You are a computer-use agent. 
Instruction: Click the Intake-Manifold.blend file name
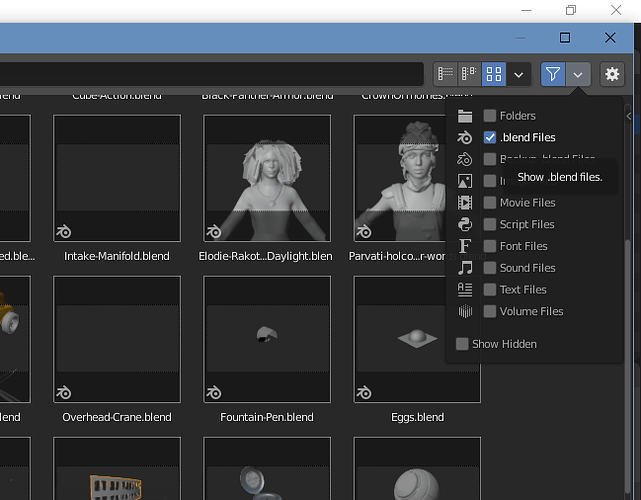point(117,256)
